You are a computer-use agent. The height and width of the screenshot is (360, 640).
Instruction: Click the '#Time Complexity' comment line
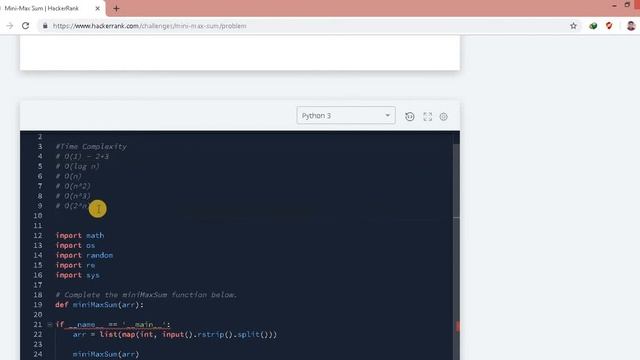pos(91,147)
